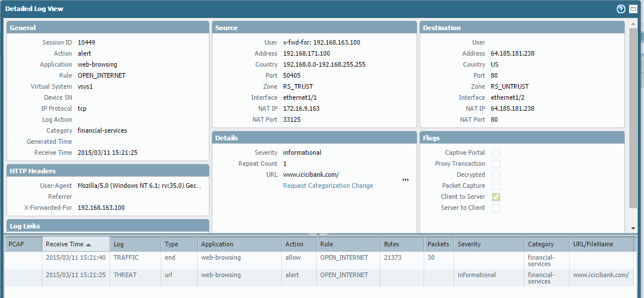This screenshot has width=644, height=298.
Task: Sort the list by Application column
Action: click(239, 245)
